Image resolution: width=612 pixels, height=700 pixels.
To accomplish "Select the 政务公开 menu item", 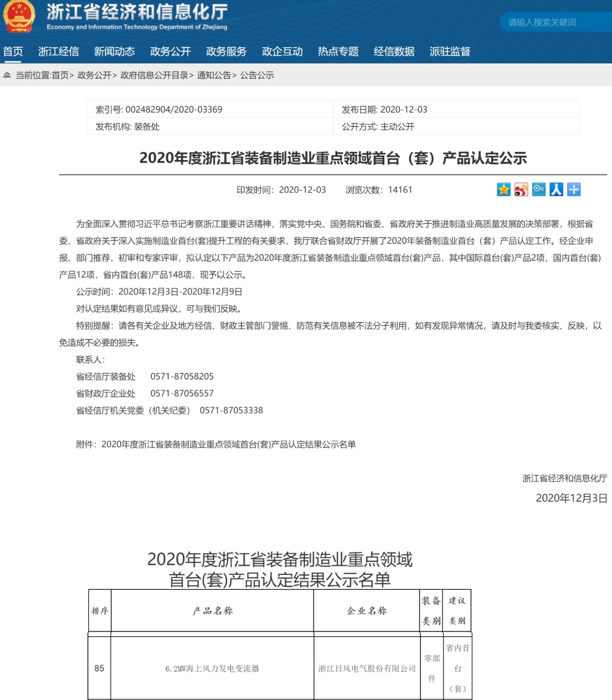I will click(x=170, y=52).
